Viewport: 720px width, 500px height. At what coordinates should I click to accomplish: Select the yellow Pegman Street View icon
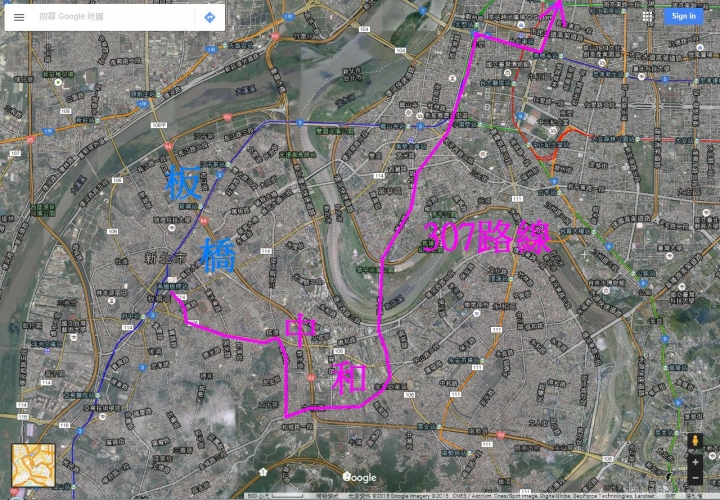tap(695, 441)
